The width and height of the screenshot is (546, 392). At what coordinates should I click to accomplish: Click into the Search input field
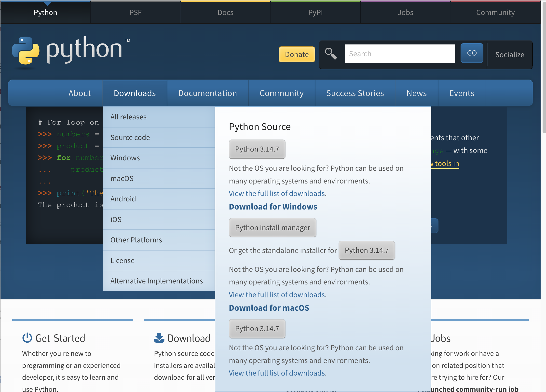pyautogui.click(x=400, y=54)
